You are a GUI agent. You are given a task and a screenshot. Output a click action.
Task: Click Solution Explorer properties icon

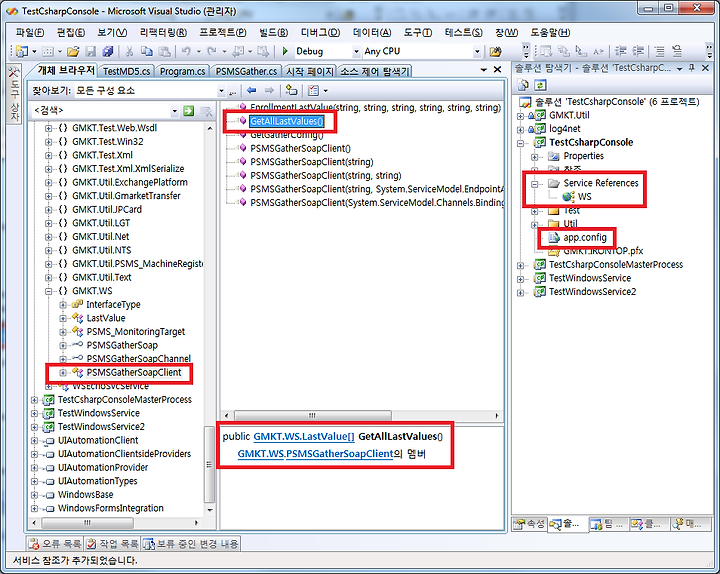pyautogui.click(x=523, y=85)
